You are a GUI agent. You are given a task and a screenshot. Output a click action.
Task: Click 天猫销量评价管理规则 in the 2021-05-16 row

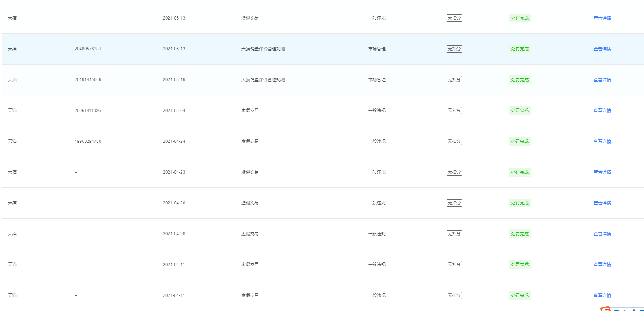click(x=263, y=80)
